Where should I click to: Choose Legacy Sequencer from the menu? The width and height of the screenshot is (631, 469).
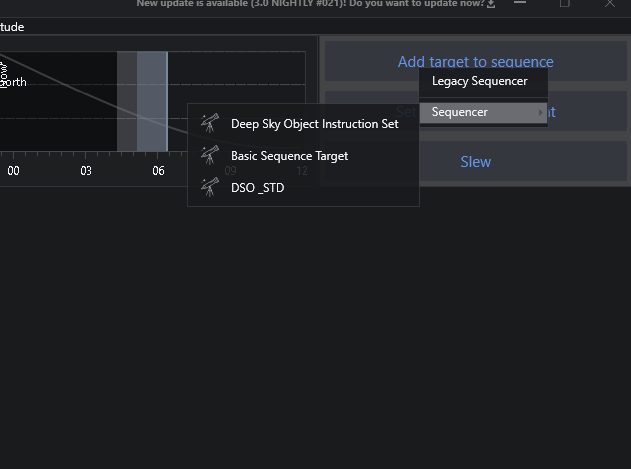click(x=479, y=81)
